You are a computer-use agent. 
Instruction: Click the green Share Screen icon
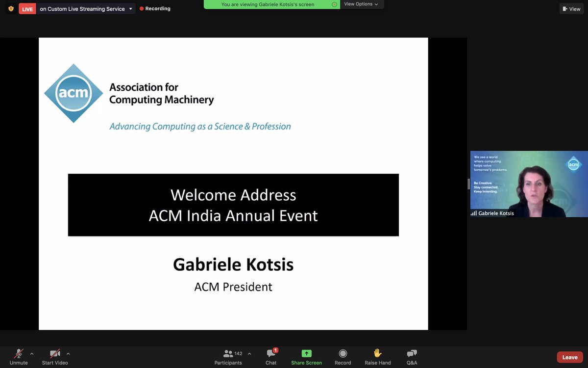point(306,353)
